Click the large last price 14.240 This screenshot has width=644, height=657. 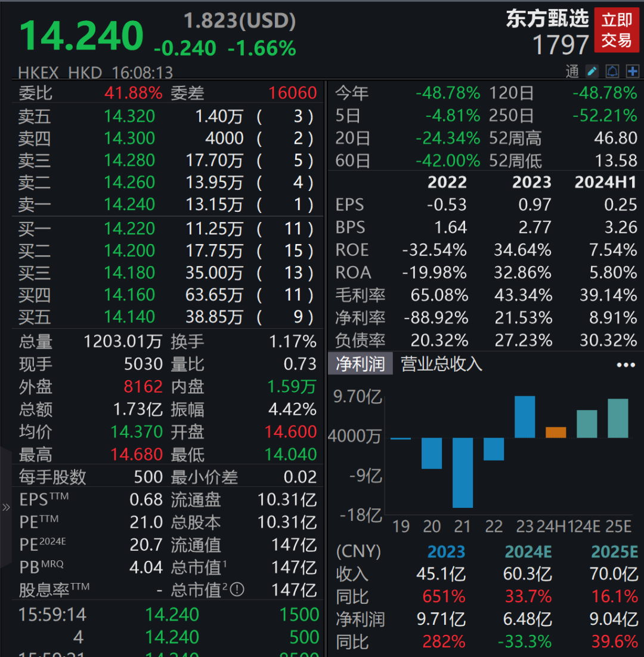82,36
